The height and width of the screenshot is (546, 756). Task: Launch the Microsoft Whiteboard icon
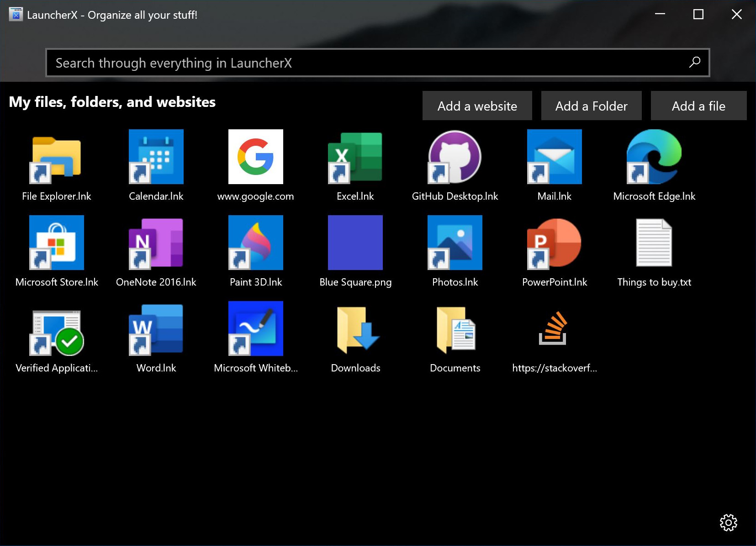[256, 329]
